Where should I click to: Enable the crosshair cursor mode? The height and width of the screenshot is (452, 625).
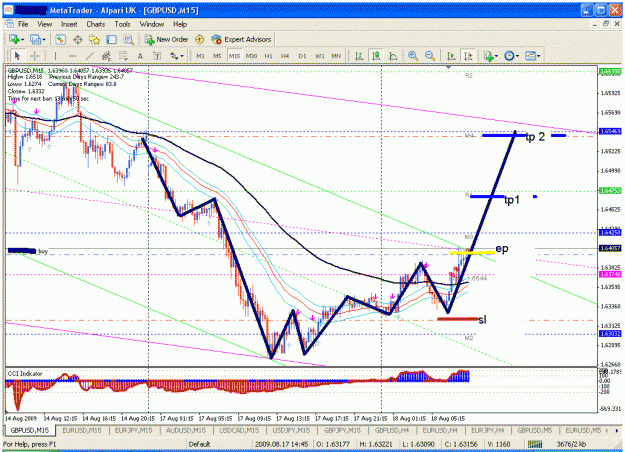[34, 56]
